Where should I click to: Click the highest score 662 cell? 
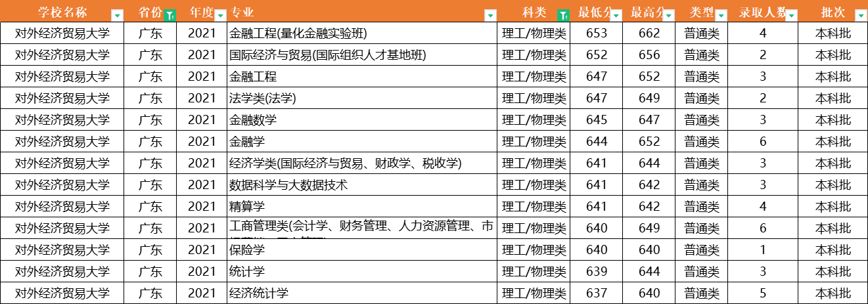(649, 33)
